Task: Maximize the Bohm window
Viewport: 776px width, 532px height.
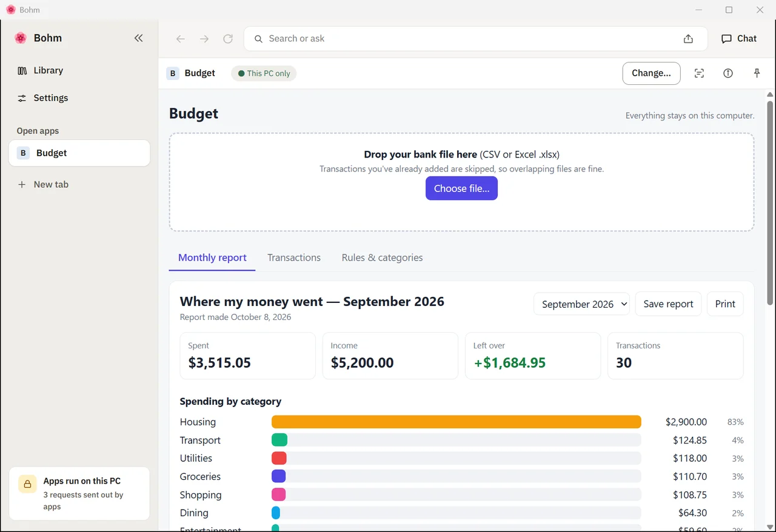Action: tap(729, 10)
